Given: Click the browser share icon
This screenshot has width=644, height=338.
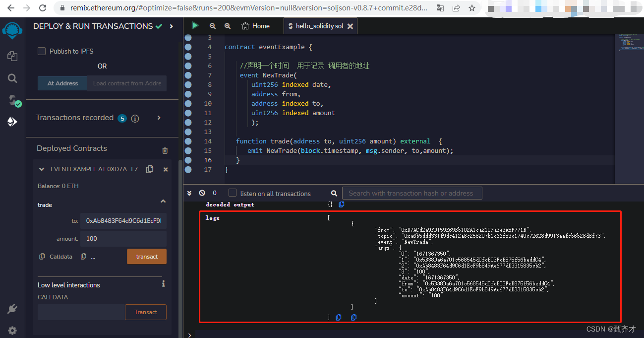Looking at the screenshot, I should [456, 8].
